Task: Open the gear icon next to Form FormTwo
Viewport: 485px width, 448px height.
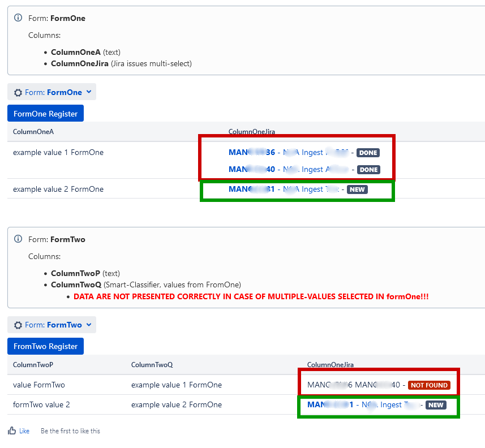Action: 19,325
